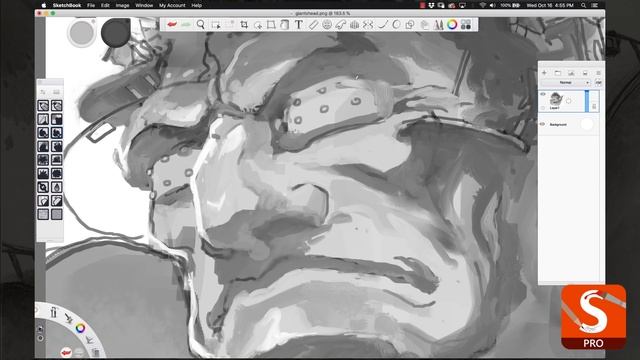
Task: Open the Image menu
Action: [x=122, y=5]
